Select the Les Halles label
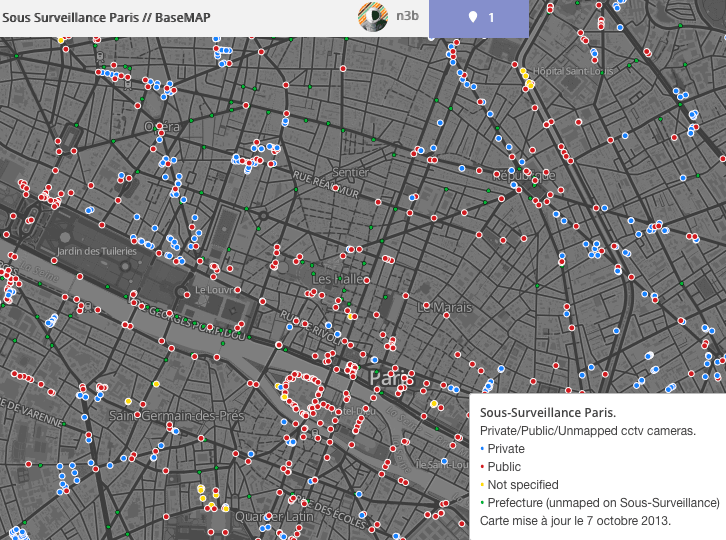The image size is (726, 540). point(340,279)
